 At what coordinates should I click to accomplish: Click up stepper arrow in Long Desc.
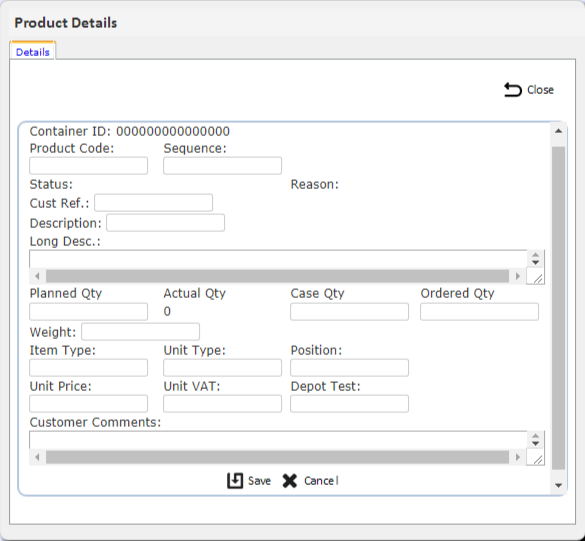pyautogui.click(x=535, y=255)
